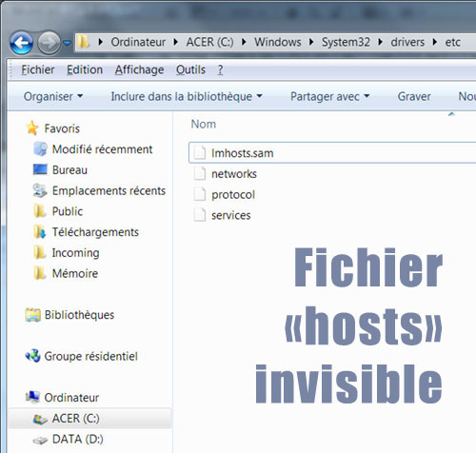The image size is (476, 453).
Task: Click the Public folder icon
Action: [40, 211]
